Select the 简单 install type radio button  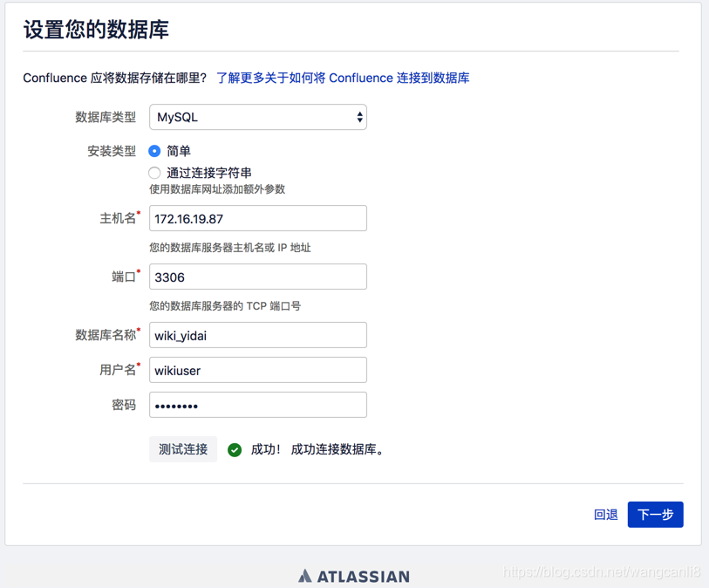point(154,151)
